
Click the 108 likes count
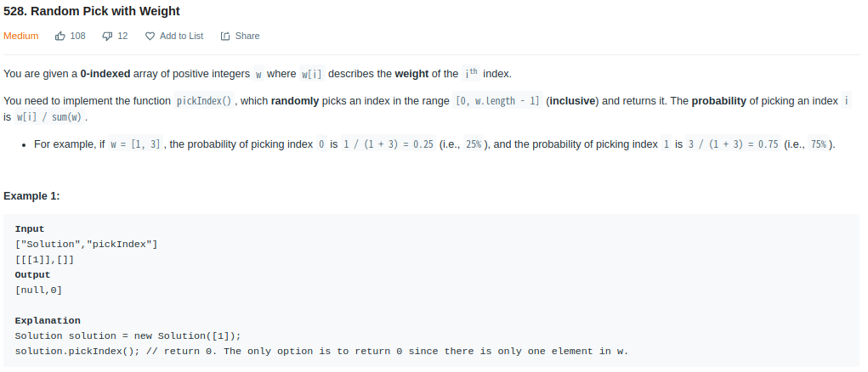(77, 36)
